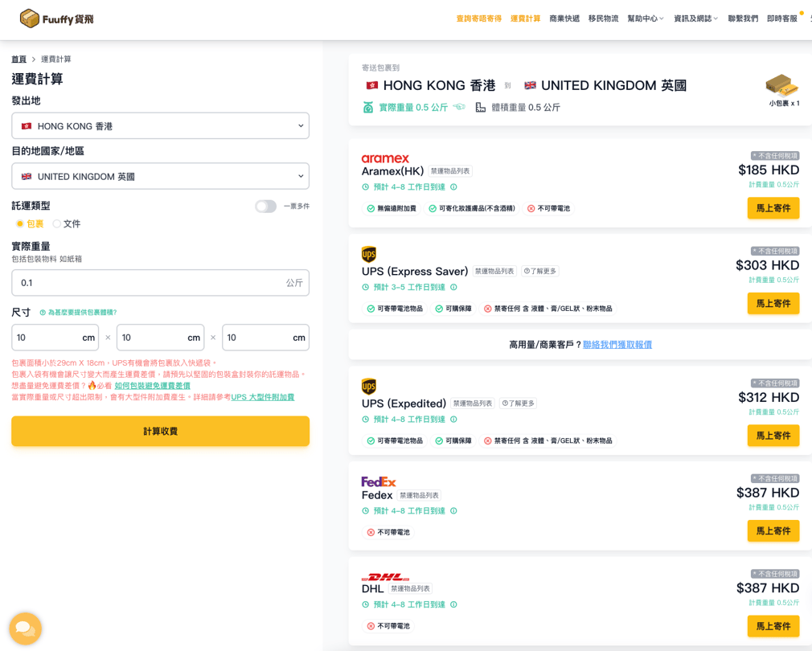This screenshot has height=651, width=812.
Task: Select the 文件 radio option
Action: (x=57, y=224)
